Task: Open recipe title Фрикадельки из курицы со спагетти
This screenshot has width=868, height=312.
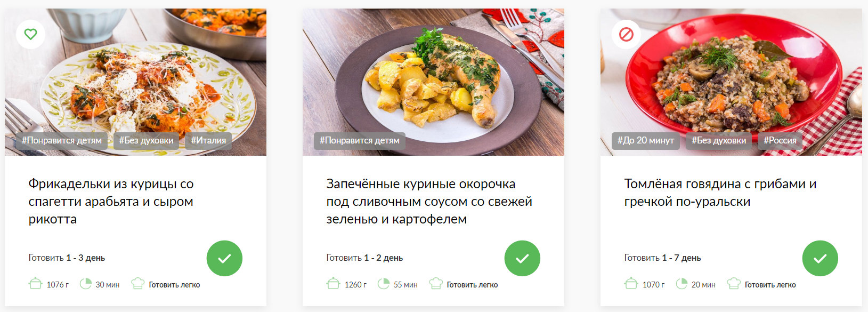Action: tap(111, 202)
